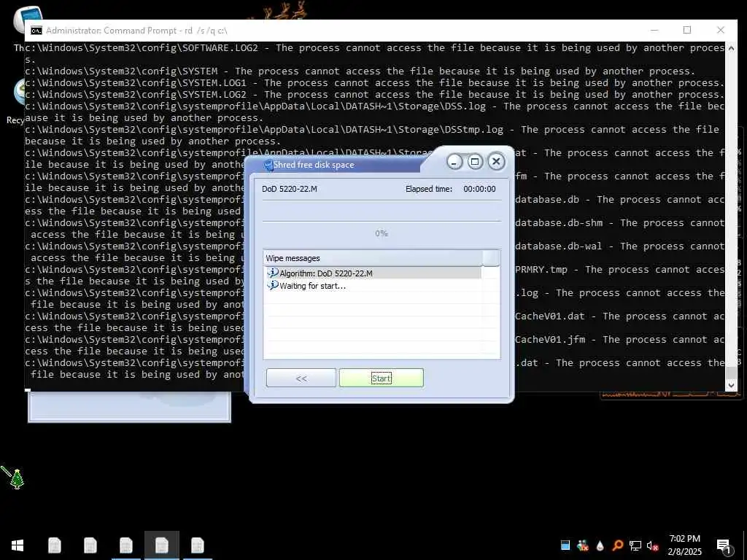This screenshot has width=747, height=560.
Task: Maximize the Shred free disk space dialog
Action: (x=475, y=162)
